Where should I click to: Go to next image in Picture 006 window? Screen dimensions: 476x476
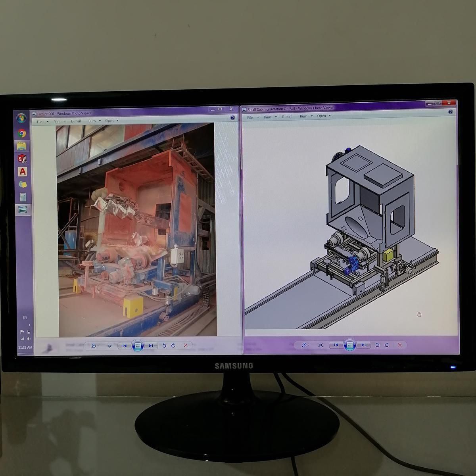pos(151,346)
